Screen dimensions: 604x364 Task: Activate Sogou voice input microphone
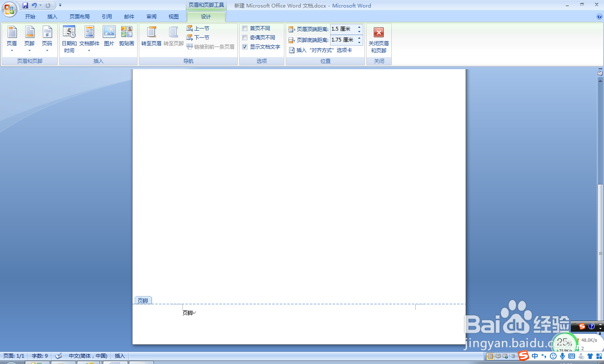pyautogui.click(x=562, y=356)
